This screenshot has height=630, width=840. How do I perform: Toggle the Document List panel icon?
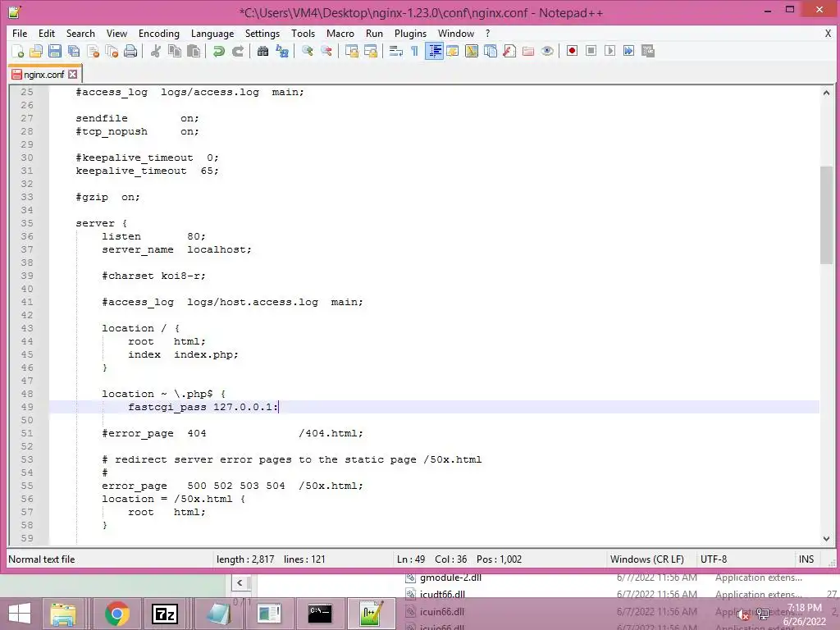[x=491, y=51]
